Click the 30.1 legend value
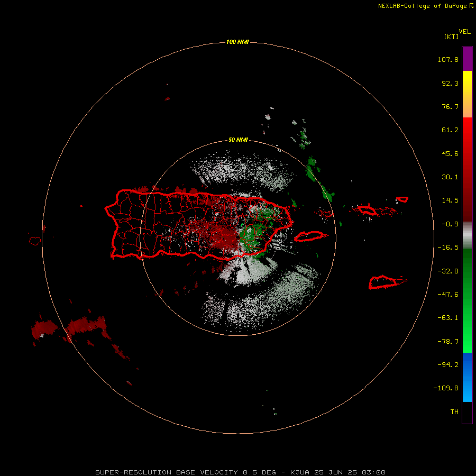476x476 pixels. (450, 177)
